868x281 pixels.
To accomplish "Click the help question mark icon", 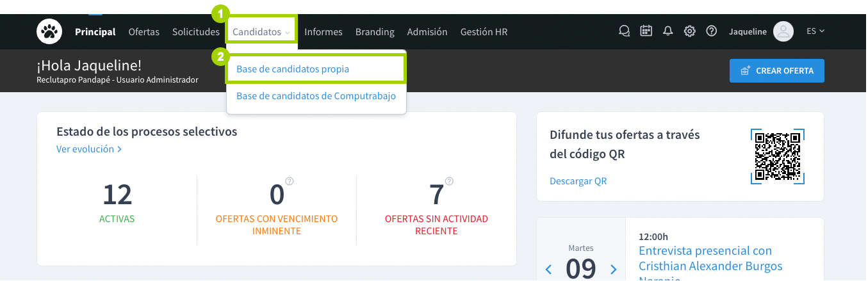I will tap(711, 31).
